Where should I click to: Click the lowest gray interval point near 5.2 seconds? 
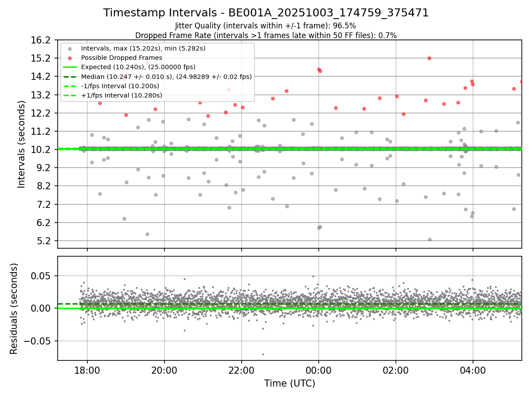pos(430,239)
